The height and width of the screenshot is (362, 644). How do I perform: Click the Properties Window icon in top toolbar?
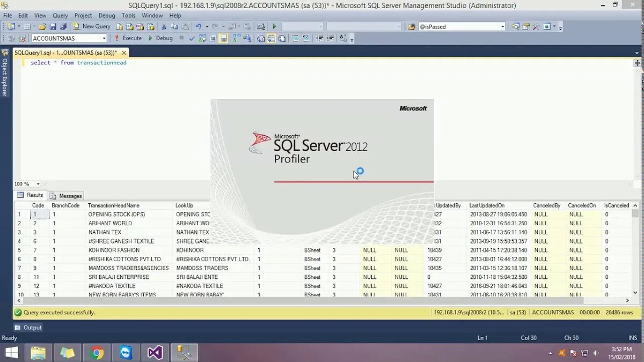coord(526,26)
